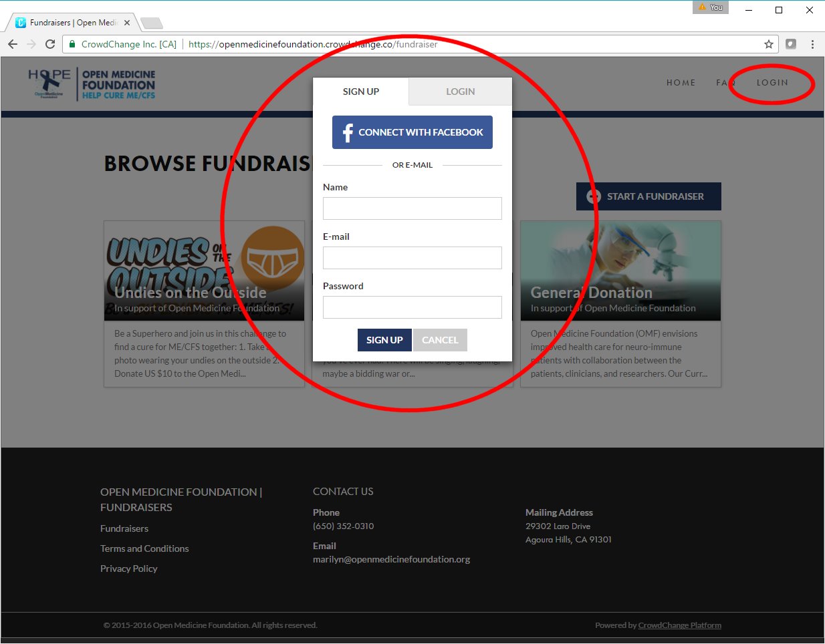Screen dimensions: 825x644
Task: Click the Undies on the Outside description text
Action: pyautogui.click(x=201, y=353)
